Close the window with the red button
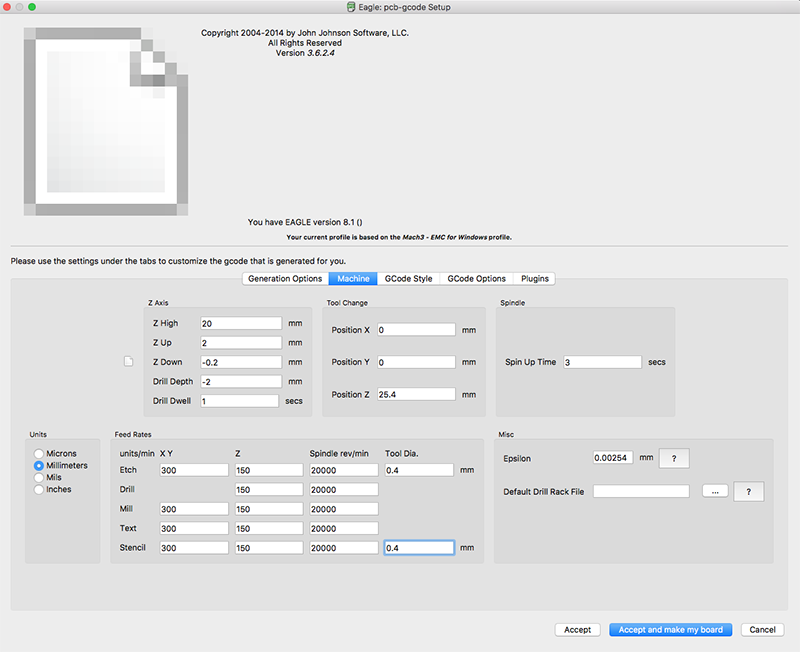The image size is (800, 652). 7,7
